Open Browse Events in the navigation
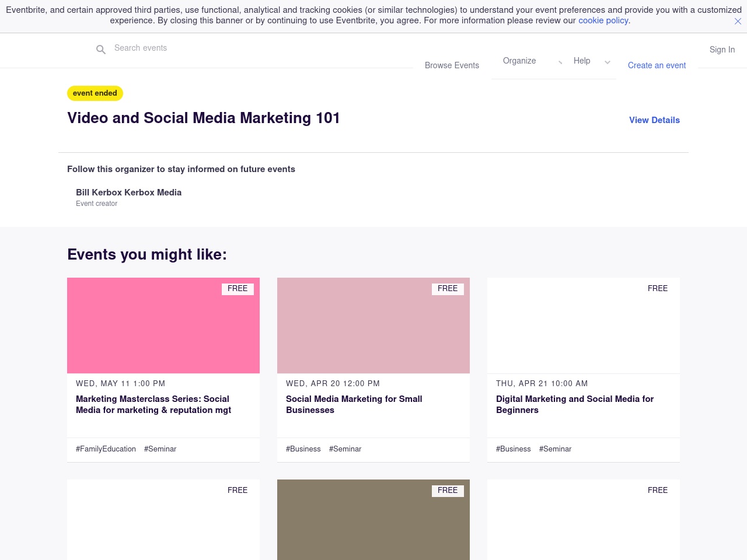Viewport: 747px width, 560px height. 452,65
